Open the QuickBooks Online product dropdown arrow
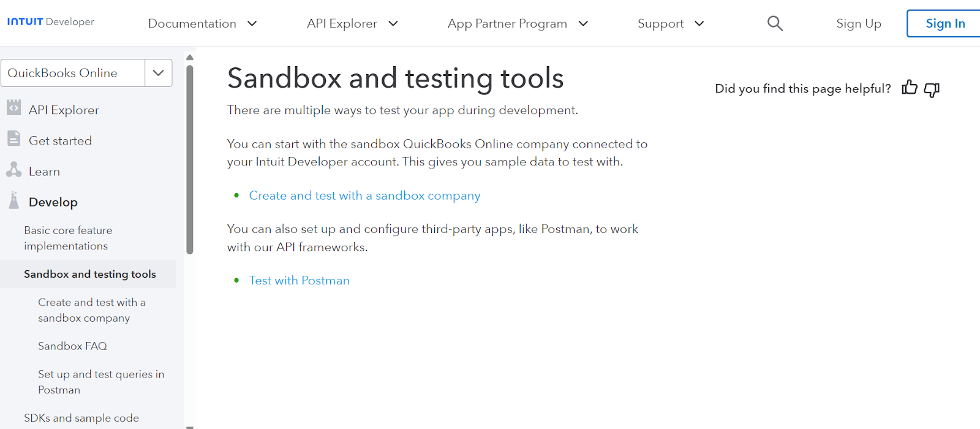The width and height of the screenshot is (980, 429). click(x=159, y=73)
